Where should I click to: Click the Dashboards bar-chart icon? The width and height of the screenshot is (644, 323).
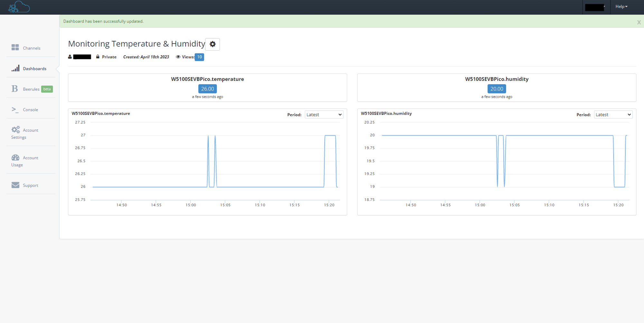[15, 68]
